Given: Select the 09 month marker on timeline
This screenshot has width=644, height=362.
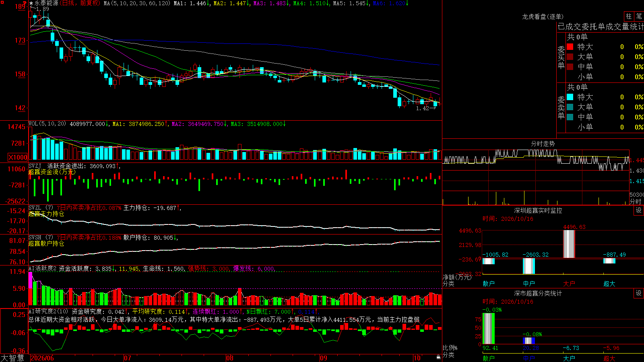Looking at the screenshot, I should tap(323, 358).
